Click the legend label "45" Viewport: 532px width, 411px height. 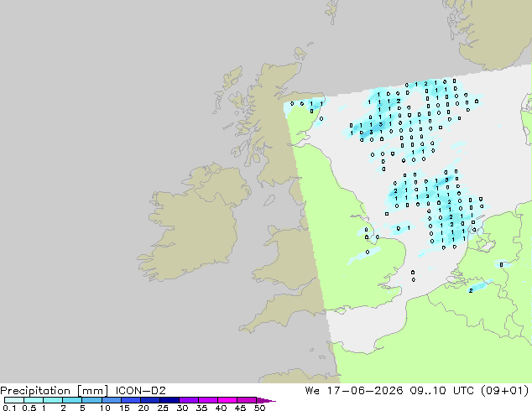pos(240,408)
